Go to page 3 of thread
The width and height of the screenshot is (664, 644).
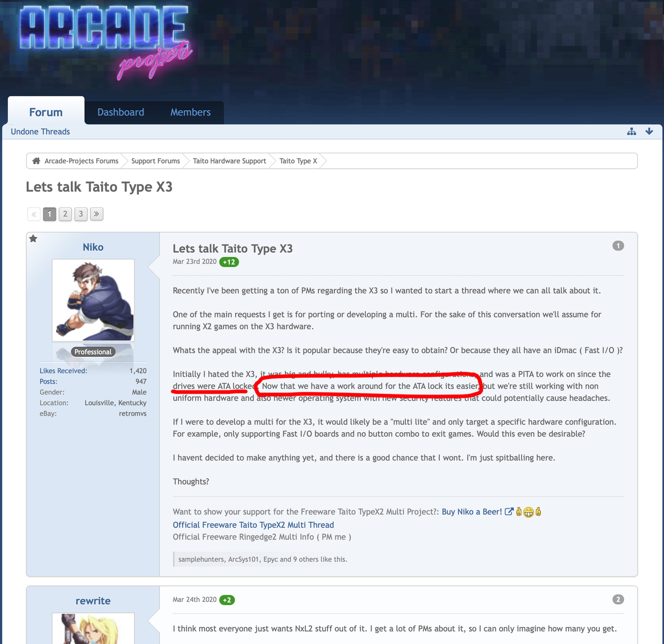[x=81, y=214]
